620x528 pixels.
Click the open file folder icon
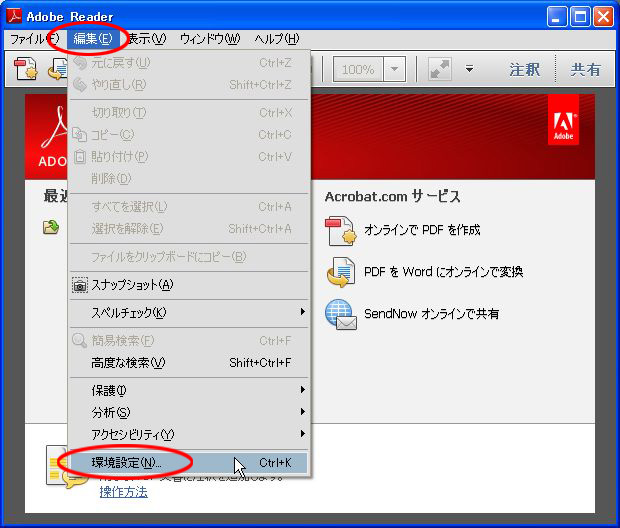[51, 227]
